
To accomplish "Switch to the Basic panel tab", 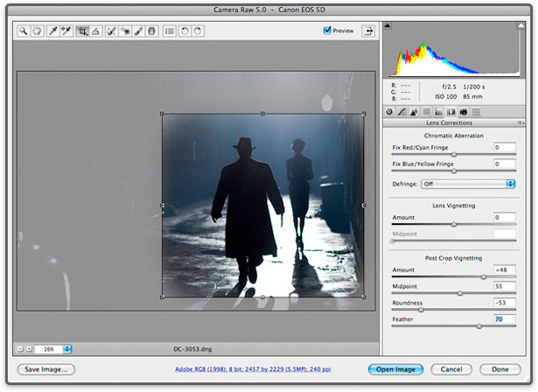I will click(x=390, y=112).
